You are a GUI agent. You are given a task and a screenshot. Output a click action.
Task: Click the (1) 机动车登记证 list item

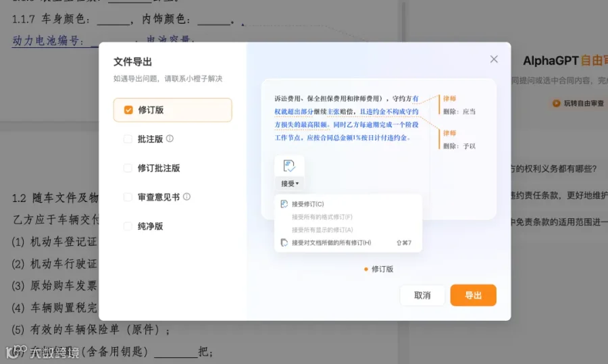point(55,242)
